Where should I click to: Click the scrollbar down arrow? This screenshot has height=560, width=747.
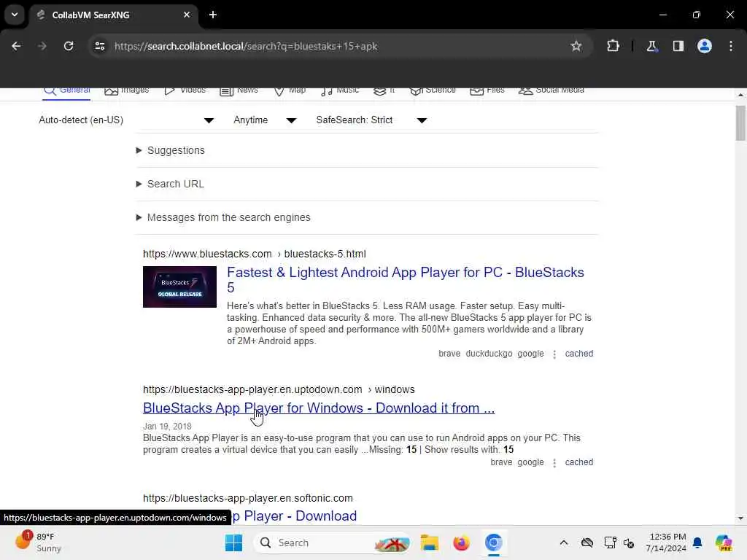coord(740,518)
